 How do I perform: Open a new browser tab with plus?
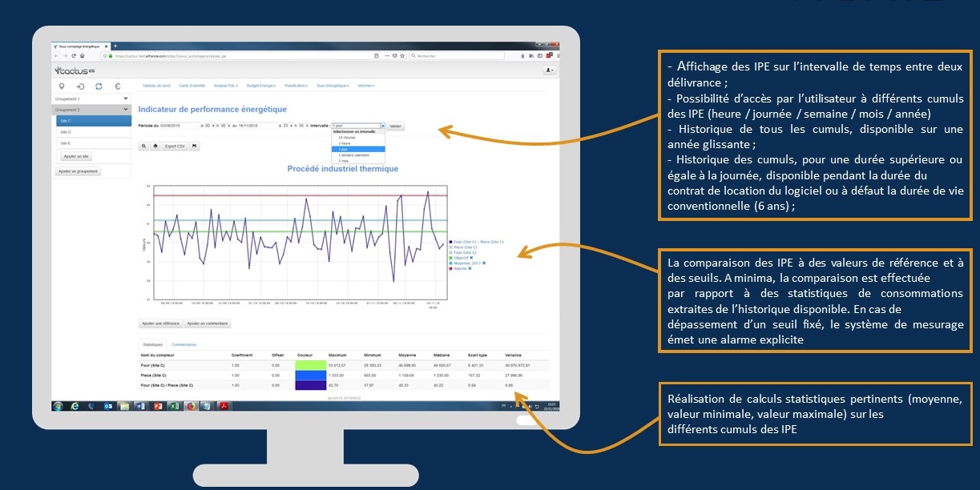(x=115, y=46)
